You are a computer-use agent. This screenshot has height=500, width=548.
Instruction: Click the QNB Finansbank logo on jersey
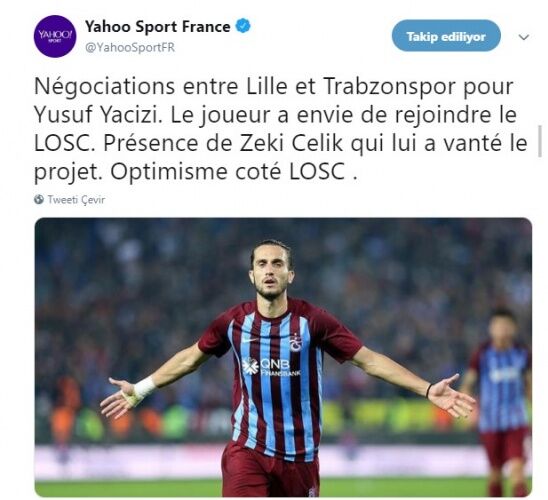[x=271, y=367]
